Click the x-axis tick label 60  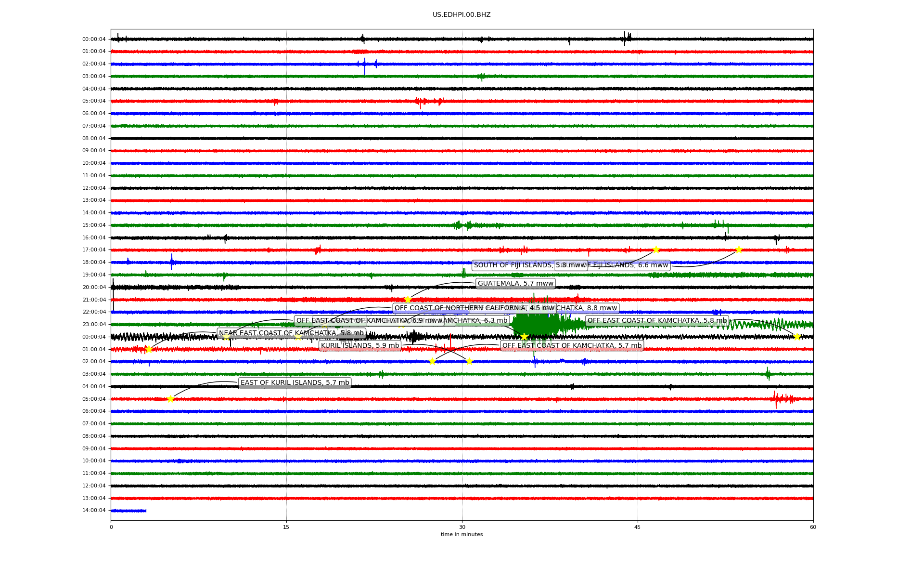(x=813, y=527)
